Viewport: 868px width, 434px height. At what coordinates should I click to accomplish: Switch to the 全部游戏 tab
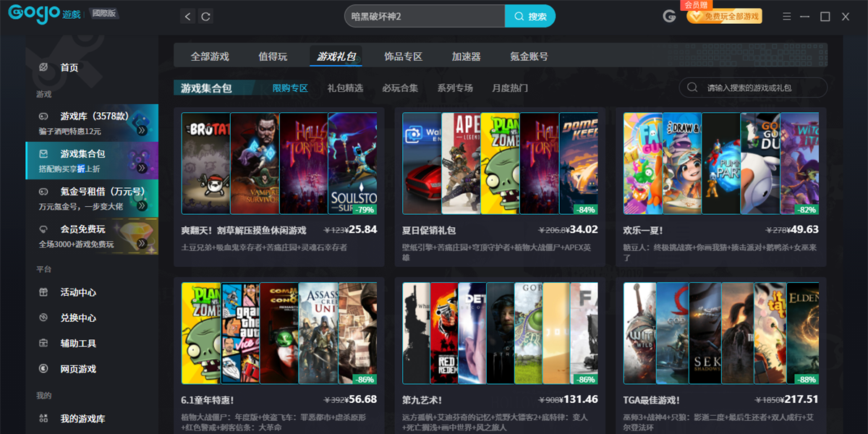[x=210, y=56]
